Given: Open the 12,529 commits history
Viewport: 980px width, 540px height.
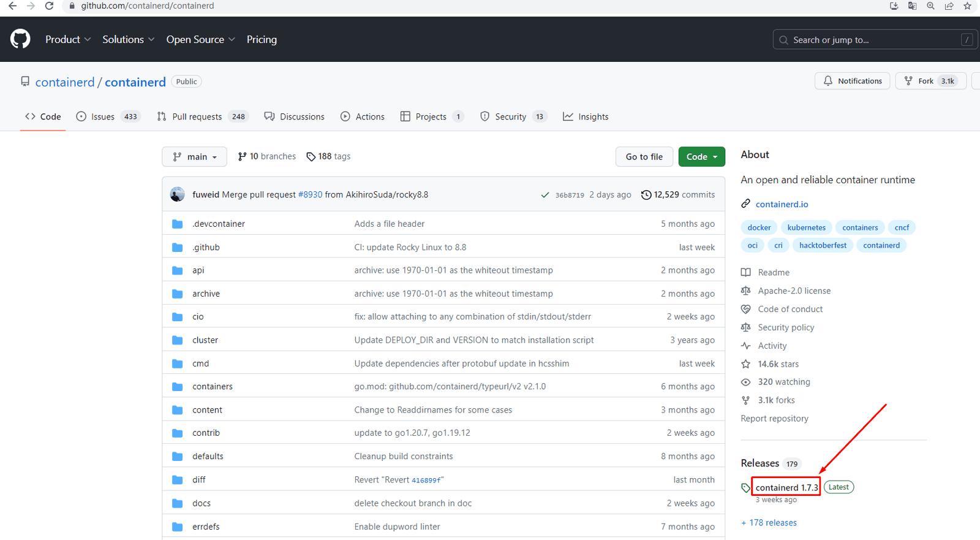Looking at the screenshot, I should click(678, 194).
